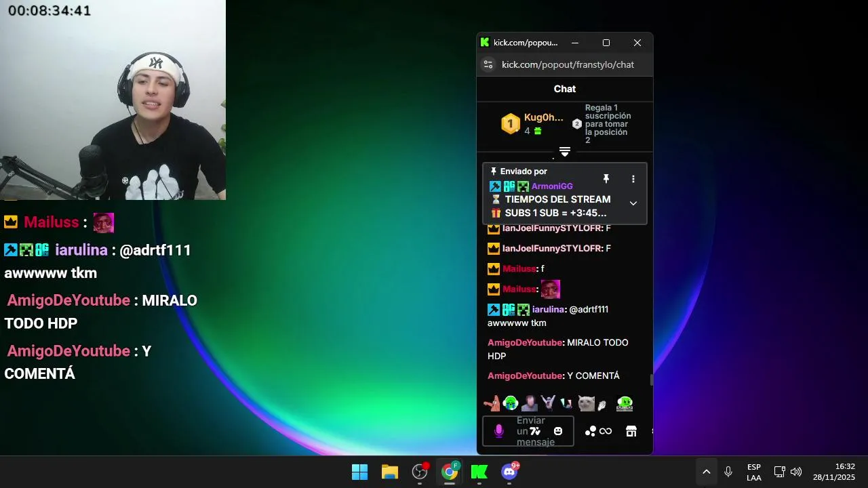Open File Explorer from taskbar
The width and height of the screenshot is (868, 488).
click(x=389, y=472)
